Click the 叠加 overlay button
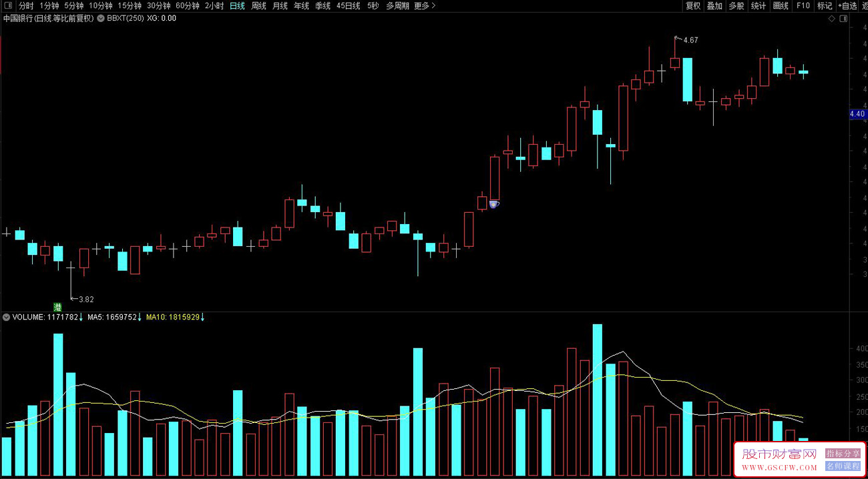The width and height of the screenshot is (868, 479). [714, 6]
